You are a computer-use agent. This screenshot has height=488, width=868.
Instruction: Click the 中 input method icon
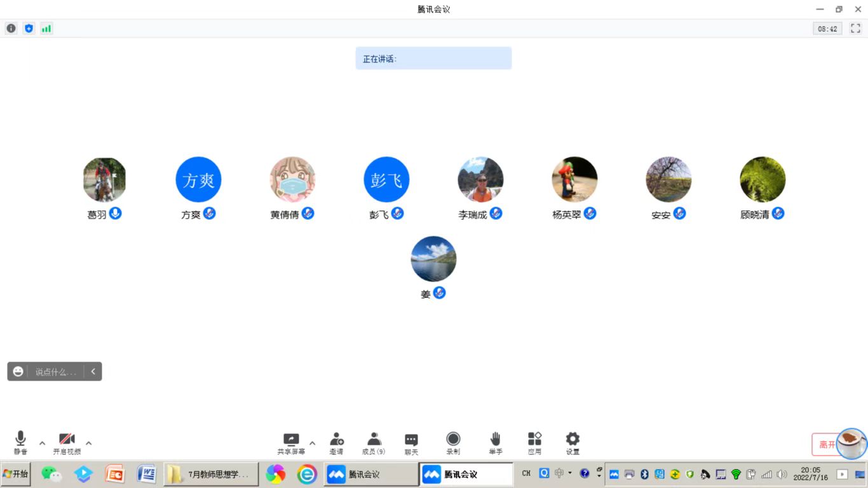pyautogui.click(x=559, y=473)
